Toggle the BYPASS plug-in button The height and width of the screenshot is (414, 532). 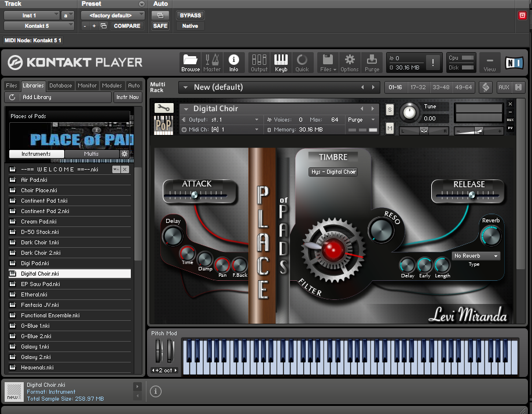[x=190, y=15]
